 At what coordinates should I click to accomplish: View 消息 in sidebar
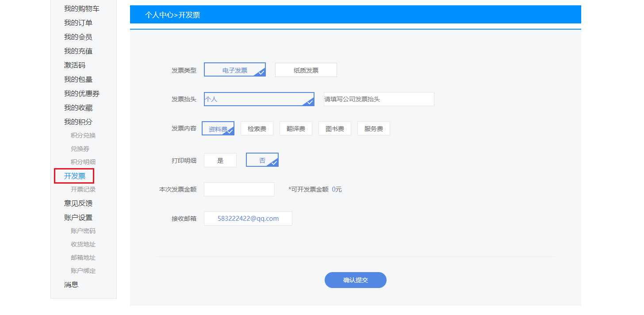[71, 285]
